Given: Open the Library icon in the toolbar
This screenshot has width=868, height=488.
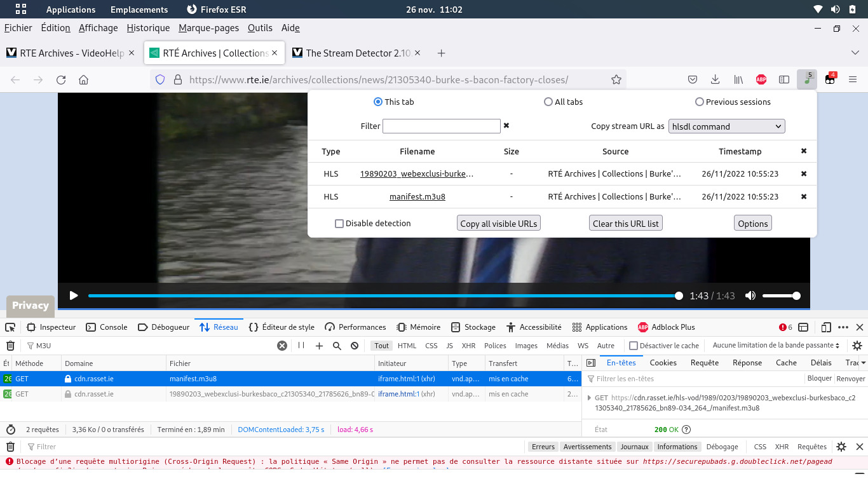Looking at the screenshot, I should pos(738,79).
